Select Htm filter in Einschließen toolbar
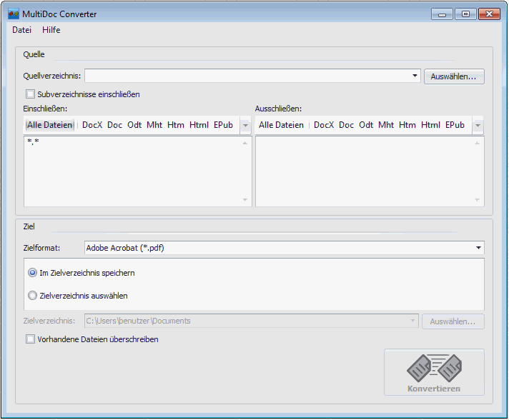This screenshot has height=420, width=509. click(x=176, y=125)
